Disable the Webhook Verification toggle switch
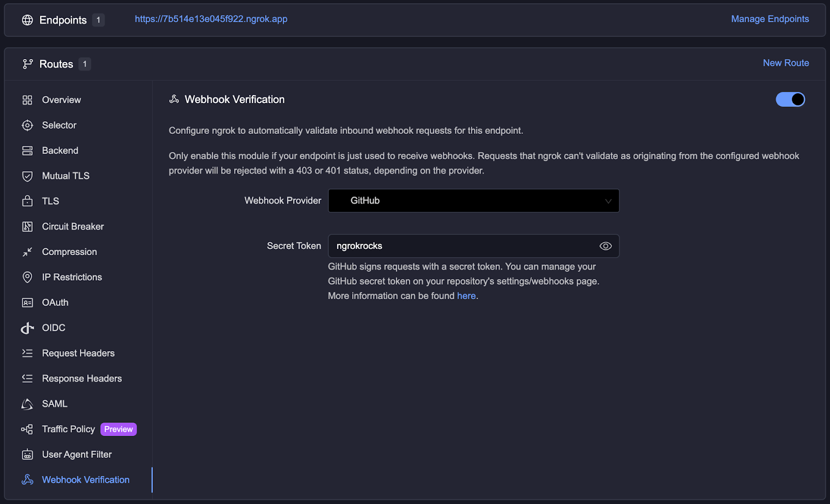Screen dimensions: 830x504 pos(790,100)
